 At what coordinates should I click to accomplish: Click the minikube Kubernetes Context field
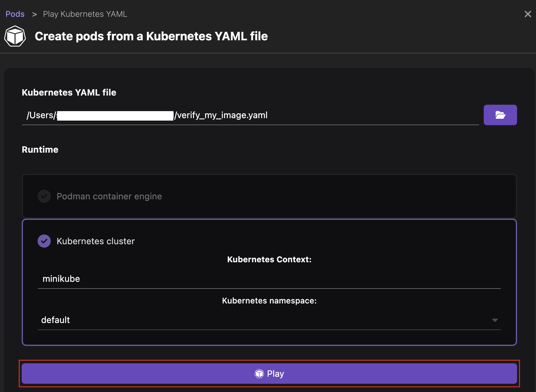click(x=269, y=278)
